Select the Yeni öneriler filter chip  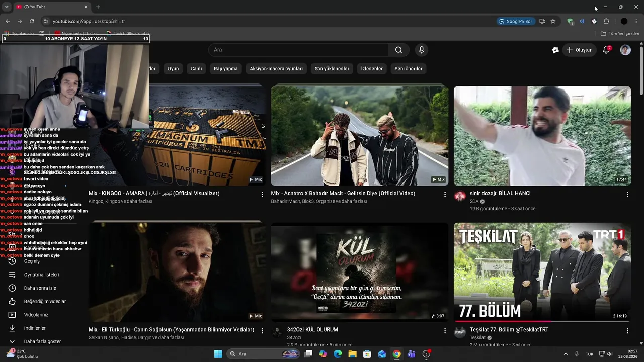(409, 69)
